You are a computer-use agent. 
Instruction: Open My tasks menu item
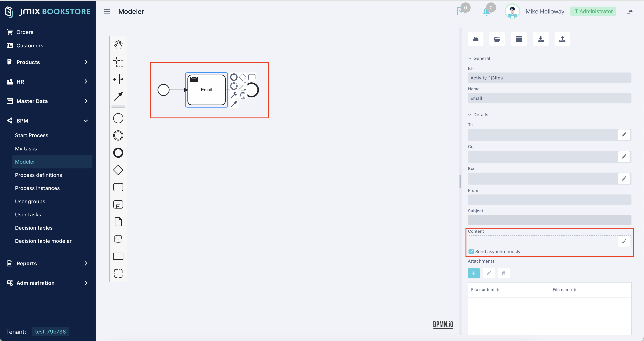coord(26,148)
